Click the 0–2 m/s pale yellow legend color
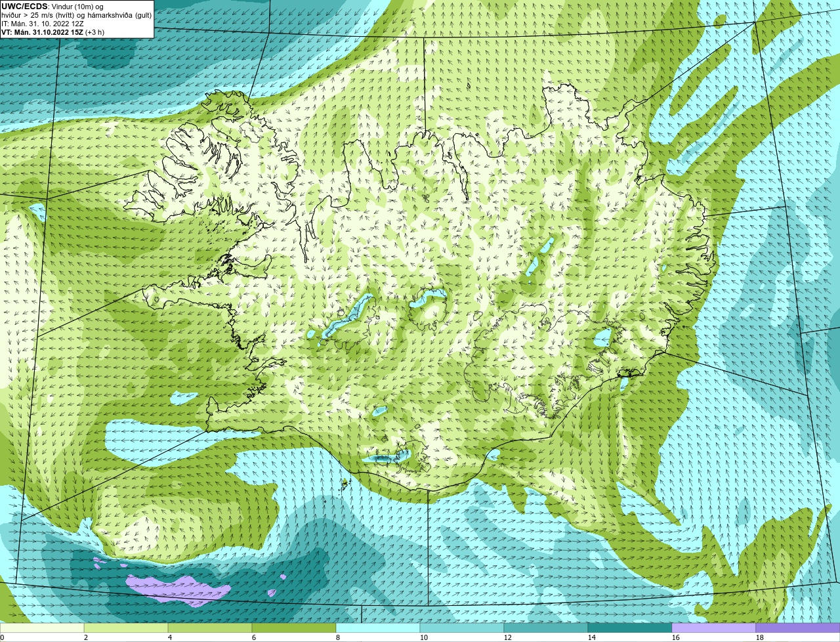Screen dimensions: 840x642 pos(42,628)
